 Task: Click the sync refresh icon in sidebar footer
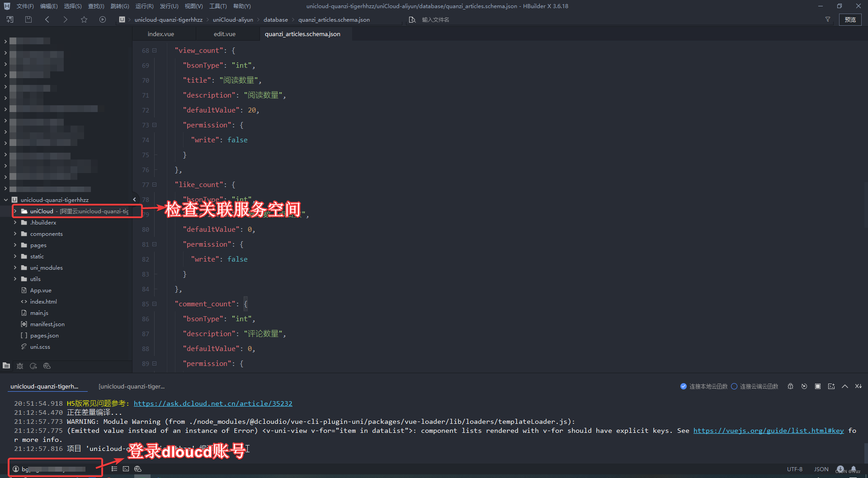coord(33,366)
